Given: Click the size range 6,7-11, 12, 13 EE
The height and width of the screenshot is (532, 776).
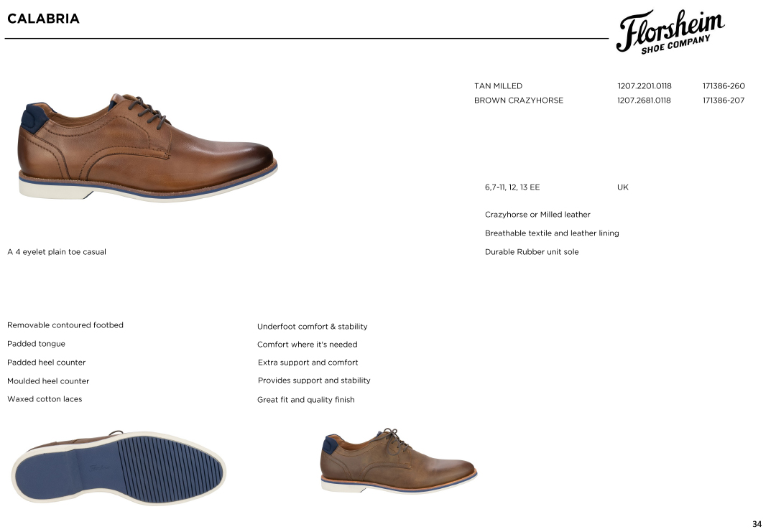Looking at the screenshot, I should (512, 187).
